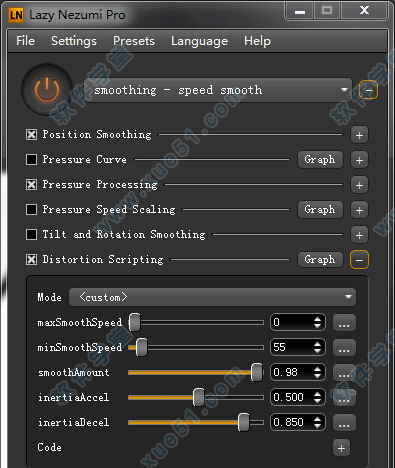Expand Position Smoothing section
The height and width of the screenshot is (468, 395).
[359, 135]
